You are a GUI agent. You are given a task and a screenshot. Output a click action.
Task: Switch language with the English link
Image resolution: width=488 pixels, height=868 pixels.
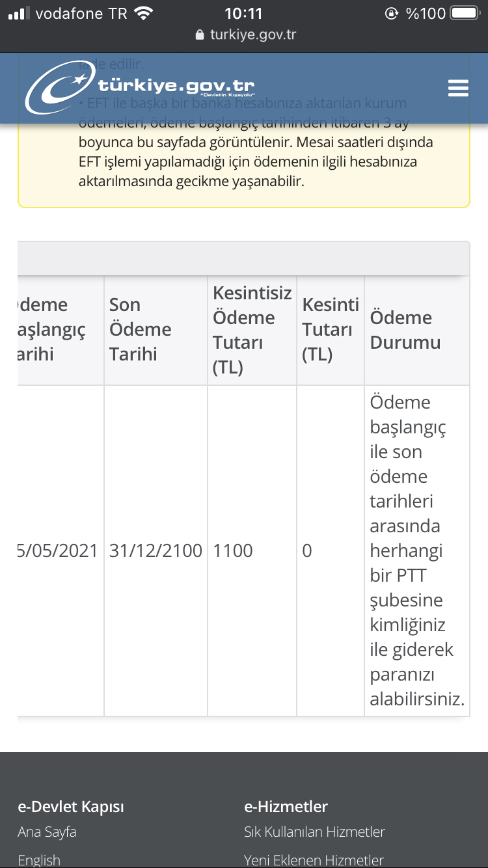pyautogui.click(x=39, y=860)
